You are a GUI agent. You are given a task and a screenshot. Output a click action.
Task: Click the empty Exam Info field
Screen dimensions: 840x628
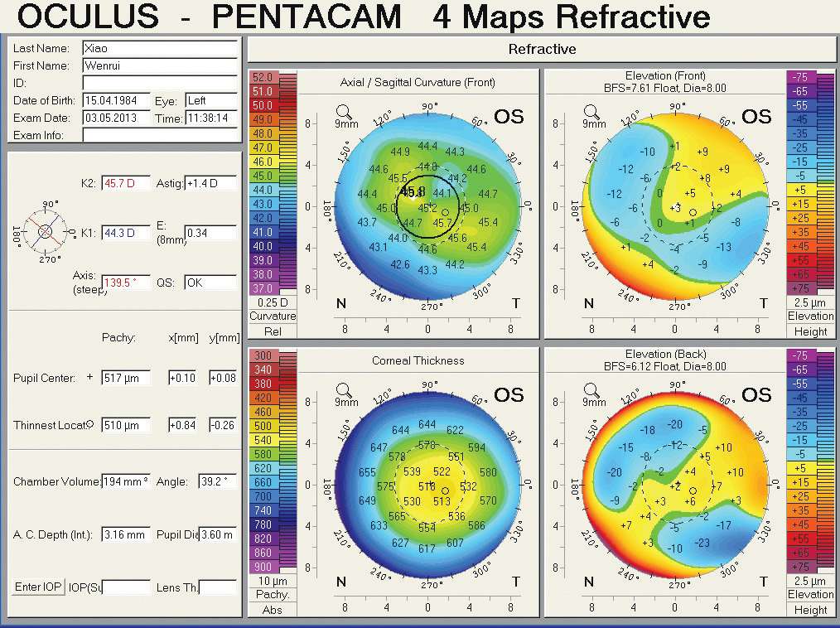point(159,135)
